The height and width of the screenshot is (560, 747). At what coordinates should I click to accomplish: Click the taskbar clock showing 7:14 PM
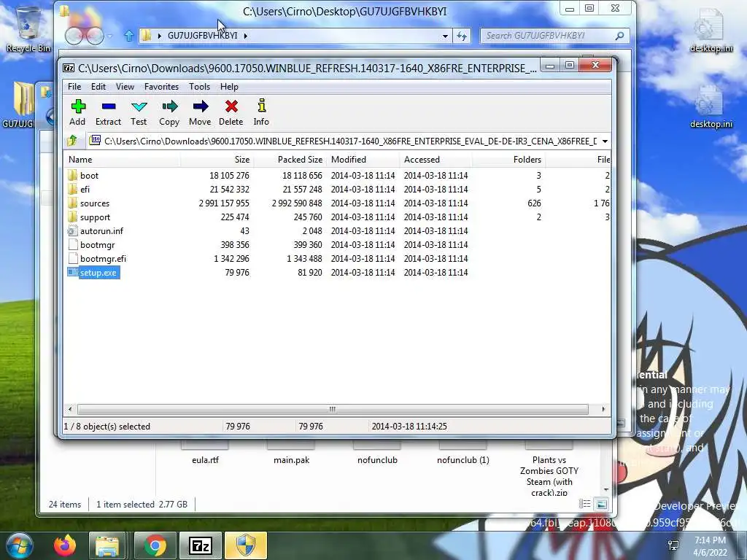(x=710, y=546)
